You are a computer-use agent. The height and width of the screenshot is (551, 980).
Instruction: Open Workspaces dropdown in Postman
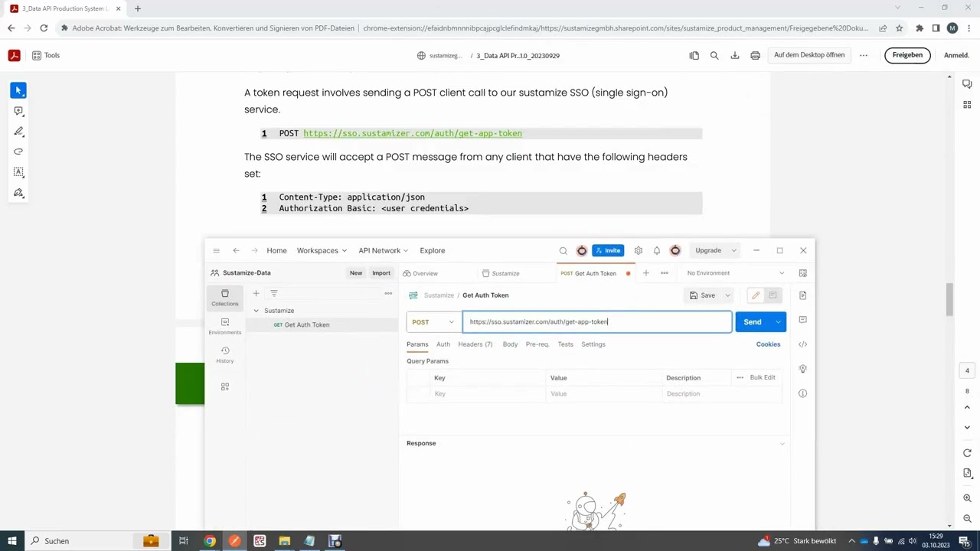pos(322,250)
